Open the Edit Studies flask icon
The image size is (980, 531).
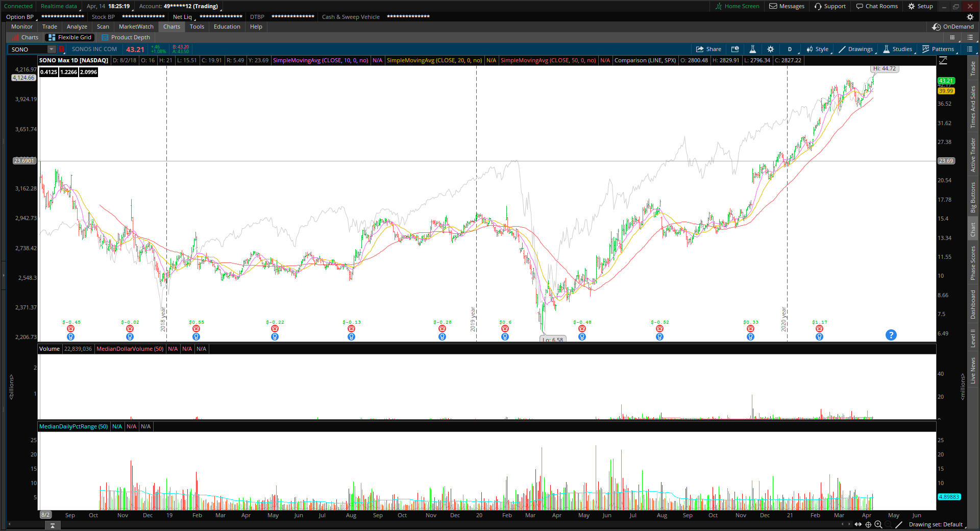tap(752, 49)
